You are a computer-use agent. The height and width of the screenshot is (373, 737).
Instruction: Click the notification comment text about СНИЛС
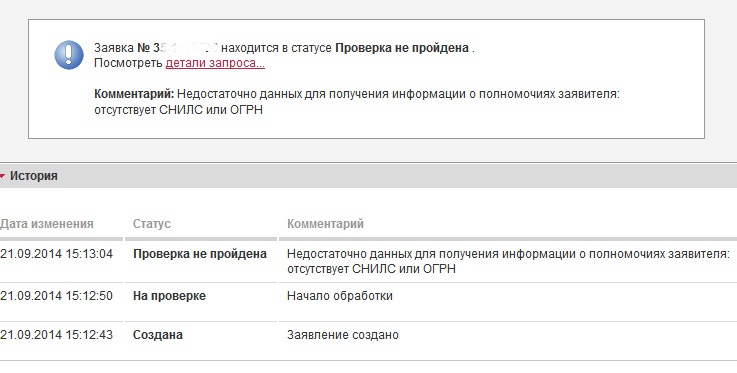pos(357,102)
